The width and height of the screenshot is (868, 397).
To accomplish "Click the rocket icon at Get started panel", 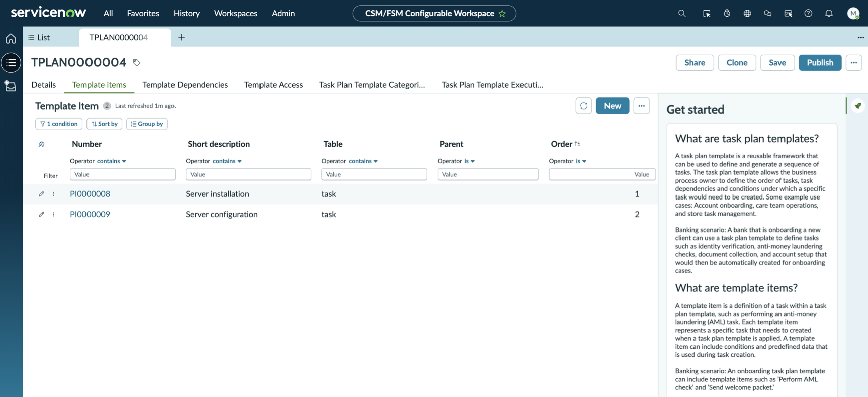I will 858,106.
